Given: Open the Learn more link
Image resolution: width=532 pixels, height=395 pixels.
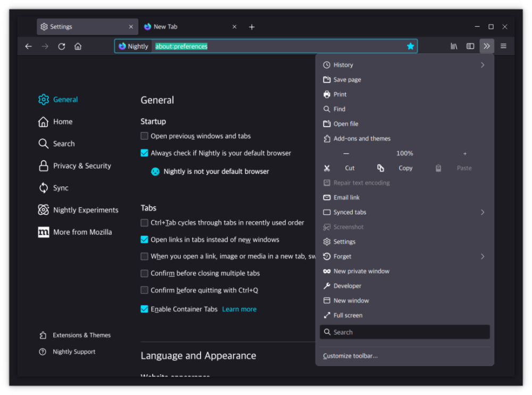Looking at the screenshot, I should 239,309.
